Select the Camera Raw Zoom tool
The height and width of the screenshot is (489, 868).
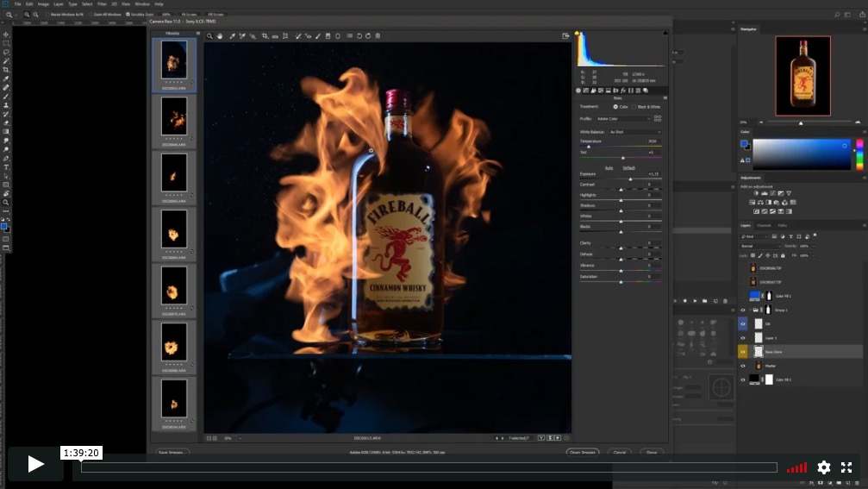209,36
